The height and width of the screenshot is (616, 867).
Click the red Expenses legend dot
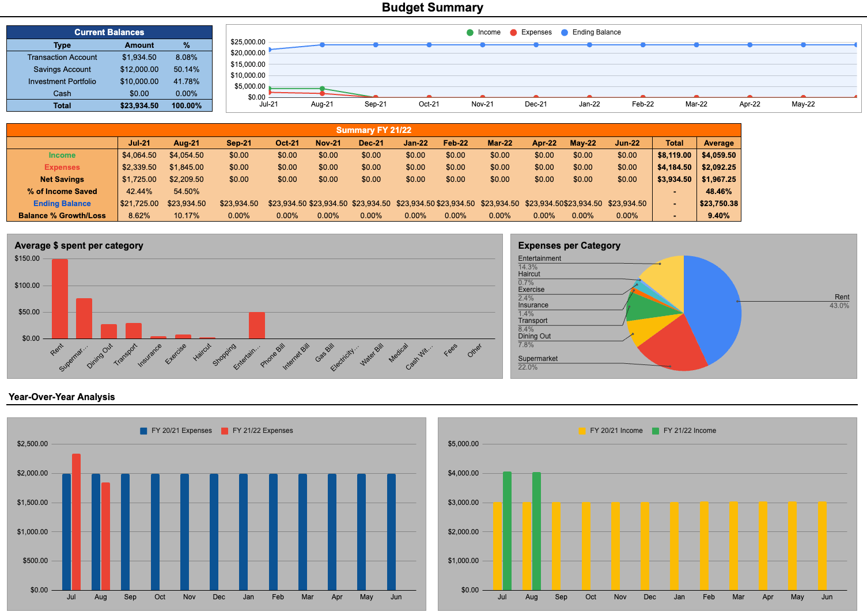(x=513, y=33)
